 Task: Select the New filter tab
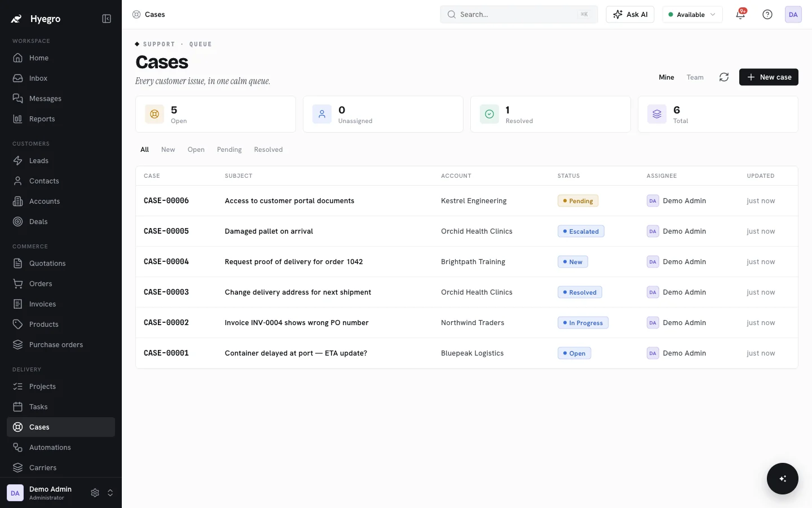click(168, 150)
